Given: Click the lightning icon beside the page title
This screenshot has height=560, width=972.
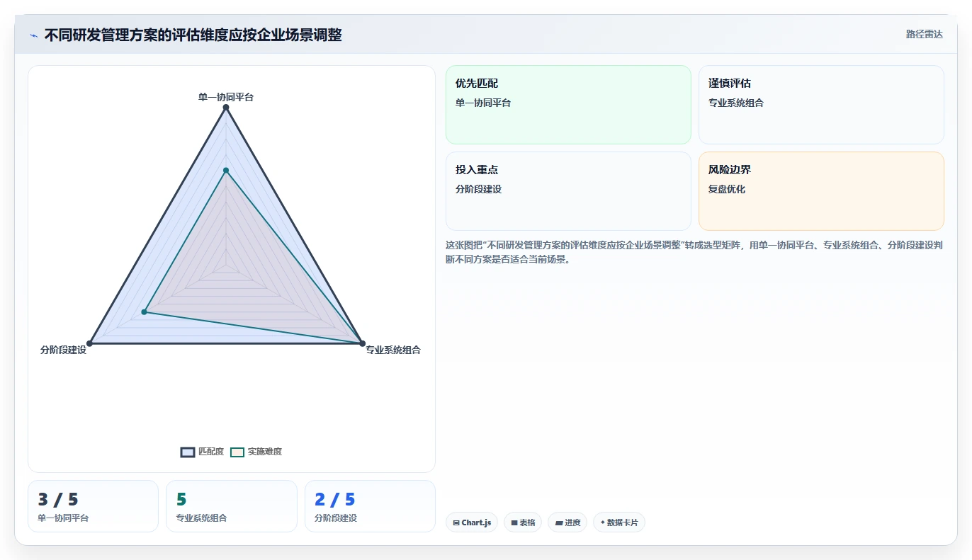Looking at the screenshot, I should tap(33, 35).
